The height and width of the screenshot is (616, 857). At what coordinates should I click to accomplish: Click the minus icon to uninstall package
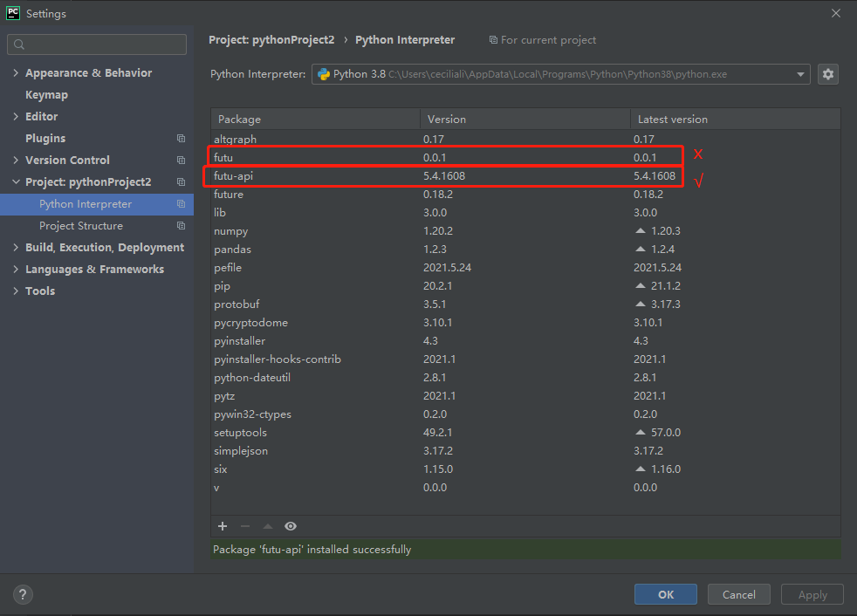tap(245, 526)
